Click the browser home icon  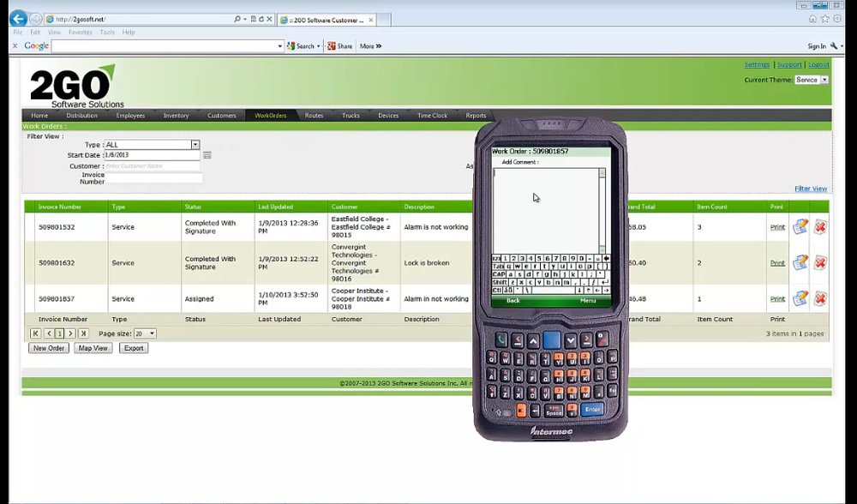tap(812, 19)
